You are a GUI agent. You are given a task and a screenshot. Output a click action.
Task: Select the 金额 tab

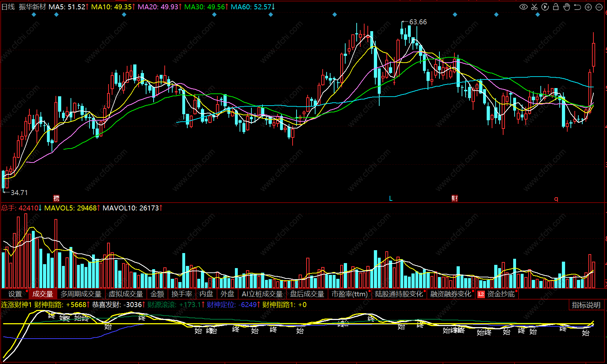point(157,294)
